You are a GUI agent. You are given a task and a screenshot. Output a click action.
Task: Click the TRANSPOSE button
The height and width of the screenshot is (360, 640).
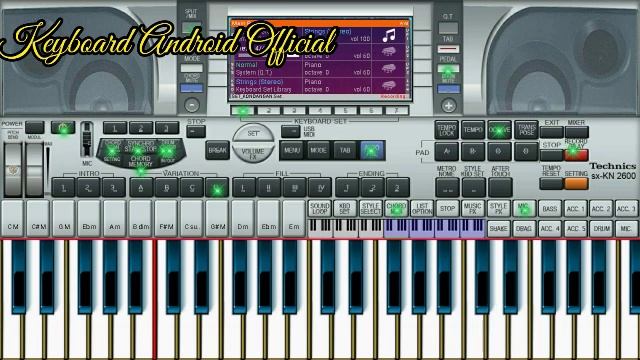pyautogui.click(x=526, y=130)
